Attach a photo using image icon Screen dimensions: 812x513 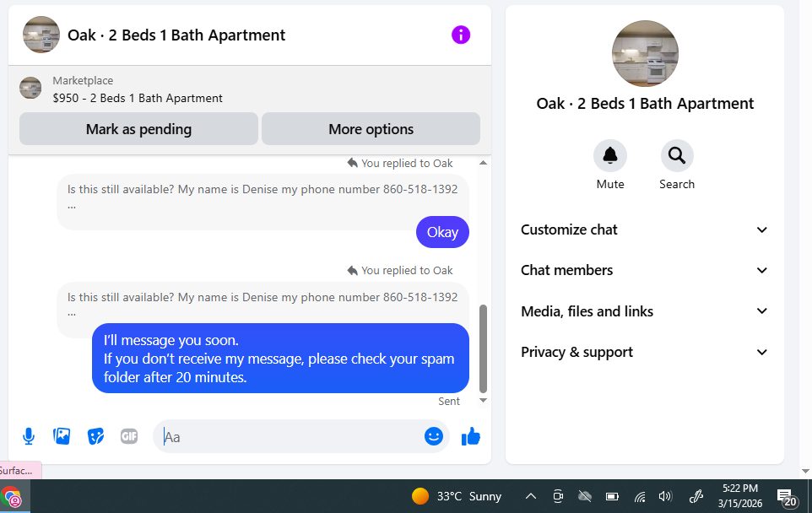point(62,436)
